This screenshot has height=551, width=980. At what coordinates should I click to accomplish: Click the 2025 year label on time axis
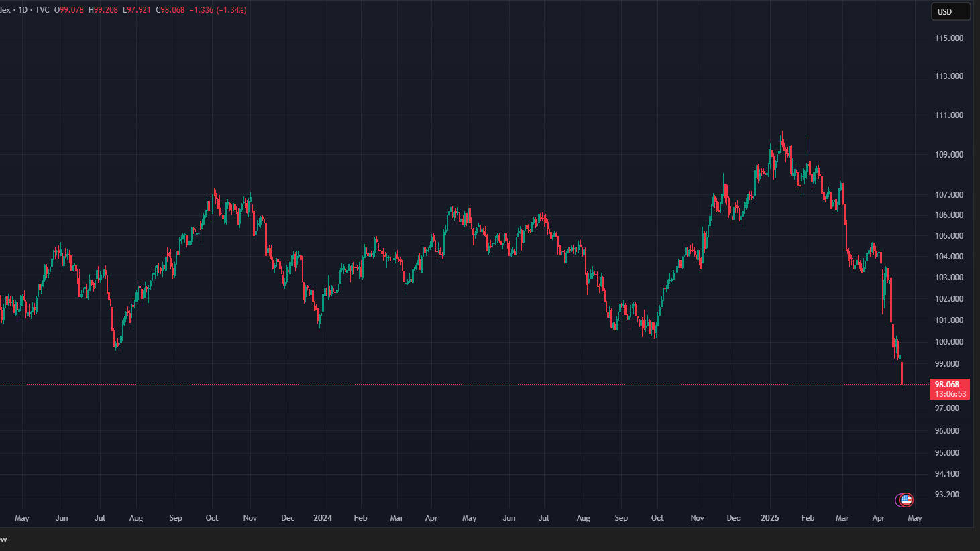click(x=770, y=518)
